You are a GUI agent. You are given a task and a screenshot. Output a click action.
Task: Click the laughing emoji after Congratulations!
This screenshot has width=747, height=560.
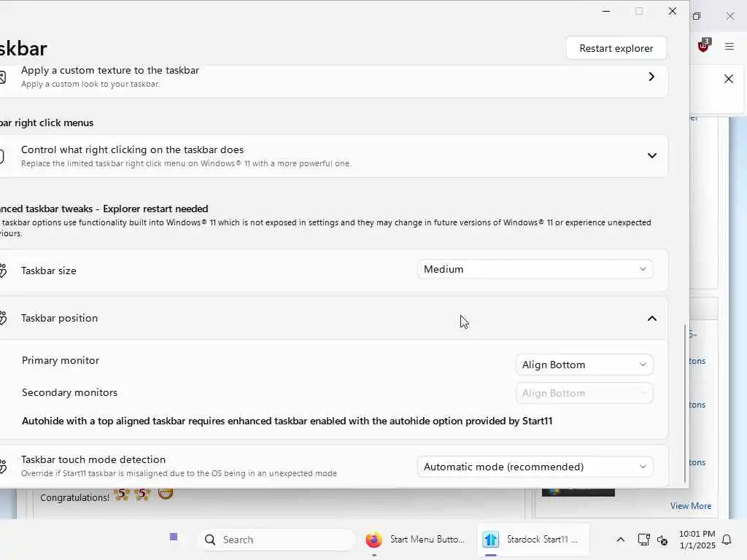(x=166, y=494)
